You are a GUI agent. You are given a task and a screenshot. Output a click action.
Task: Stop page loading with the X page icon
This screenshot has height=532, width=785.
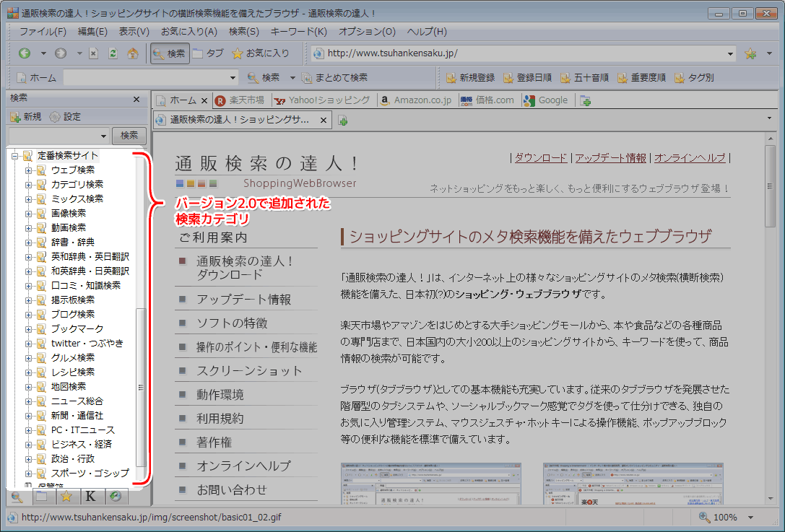tap(94, 53)
